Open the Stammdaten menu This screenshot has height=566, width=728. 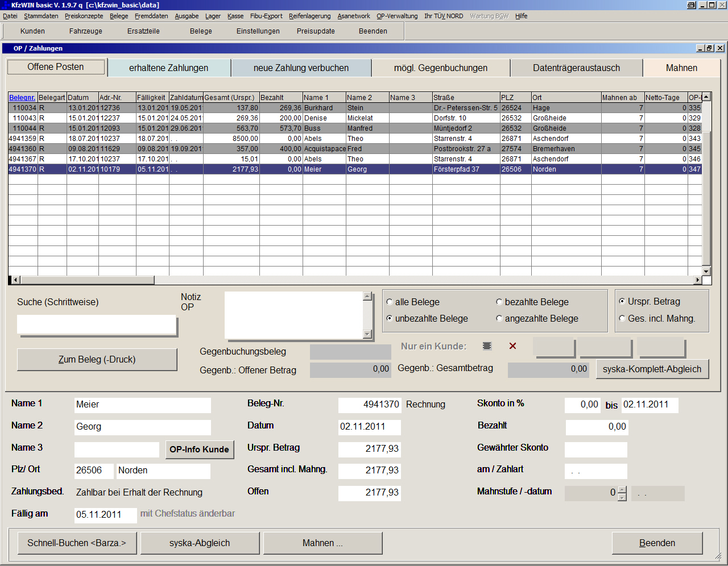tap(41, 16)
